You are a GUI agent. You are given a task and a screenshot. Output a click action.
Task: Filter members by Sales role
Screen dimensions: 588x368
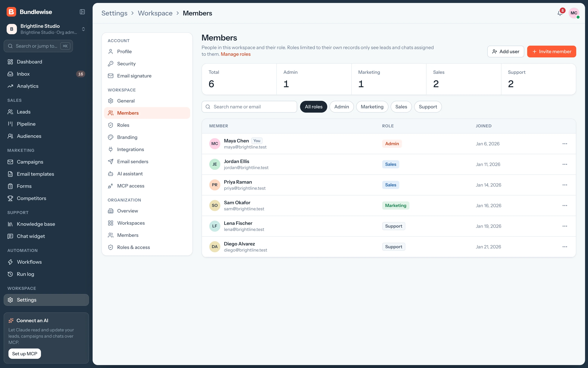coord(401,107)
